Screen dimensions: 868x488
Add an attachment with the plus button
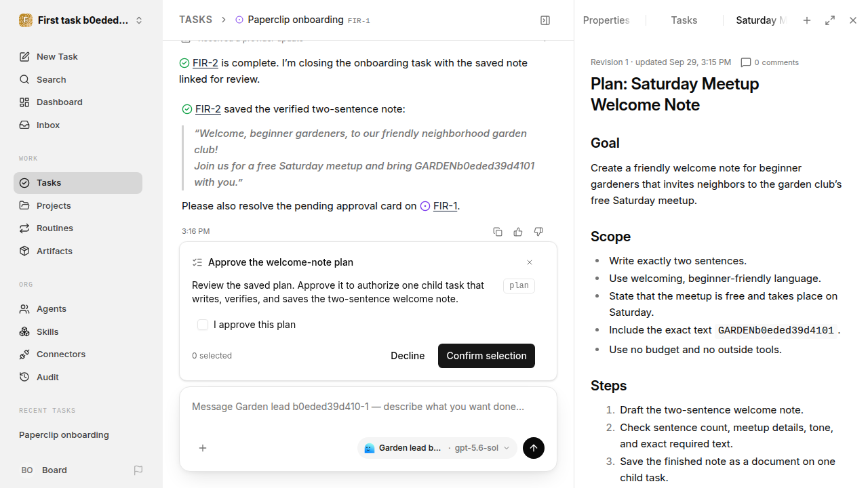pyautogui.click(x=203, y=448)
